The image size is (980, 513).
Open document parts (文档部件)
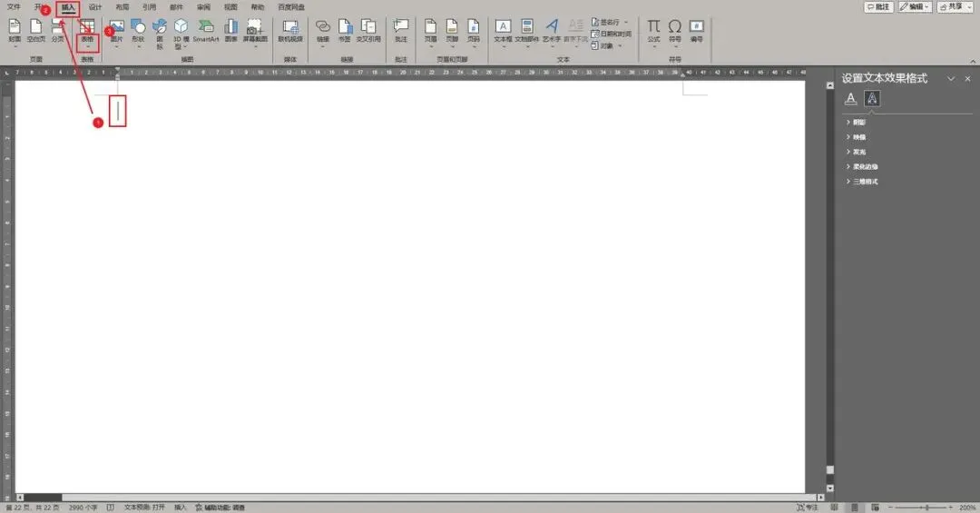(527, 33)
